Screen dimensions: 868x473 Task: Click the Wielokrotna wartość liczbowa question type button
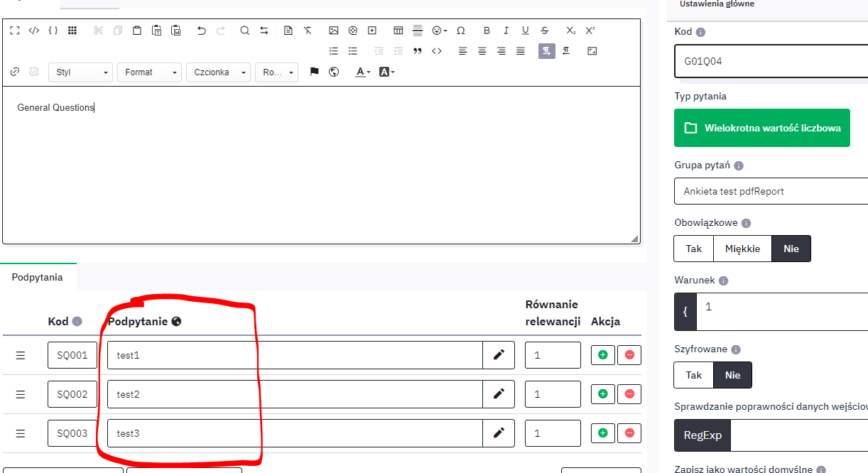point(761,128)
